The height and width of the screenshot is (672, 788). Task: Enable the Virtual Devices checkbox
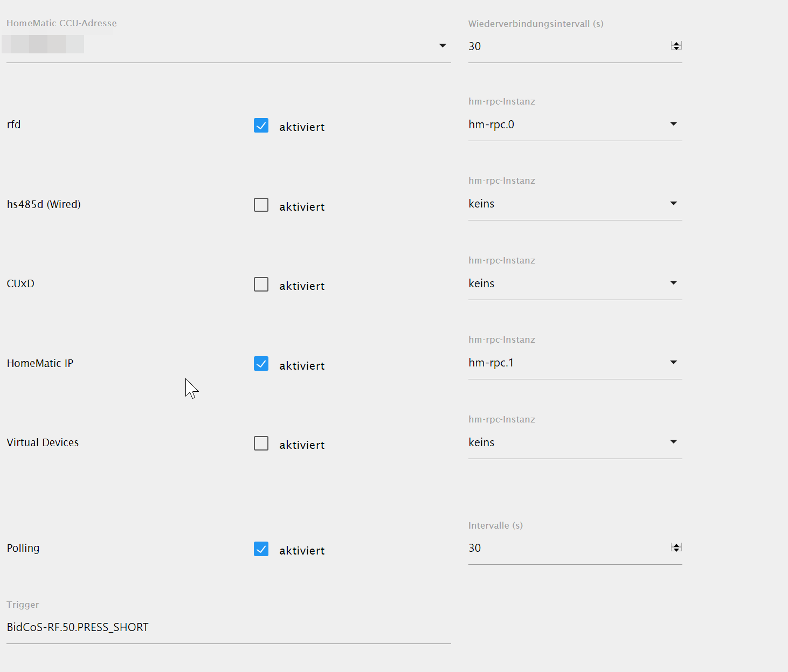[x=261, y=443]
